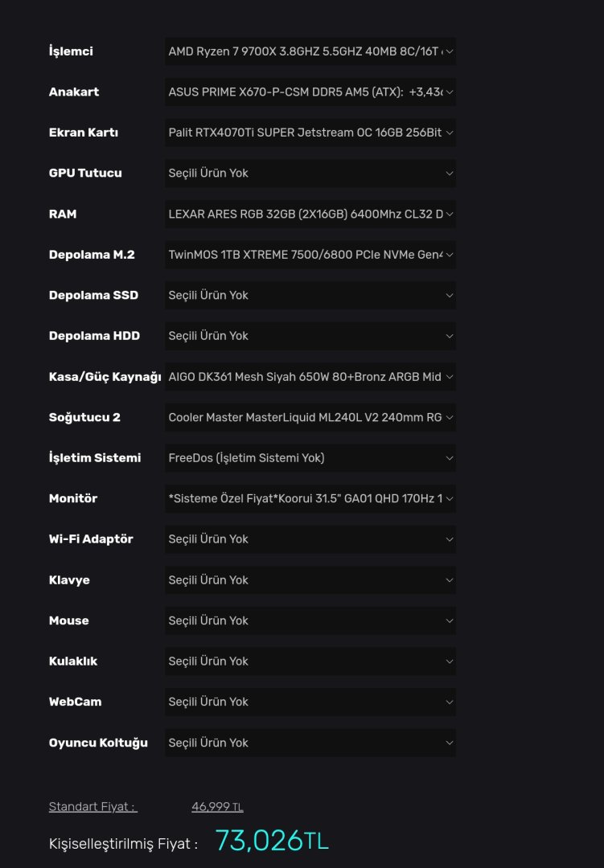Open the WebCam selection dropdown
The image size is (604, 868).
[310, 702]
